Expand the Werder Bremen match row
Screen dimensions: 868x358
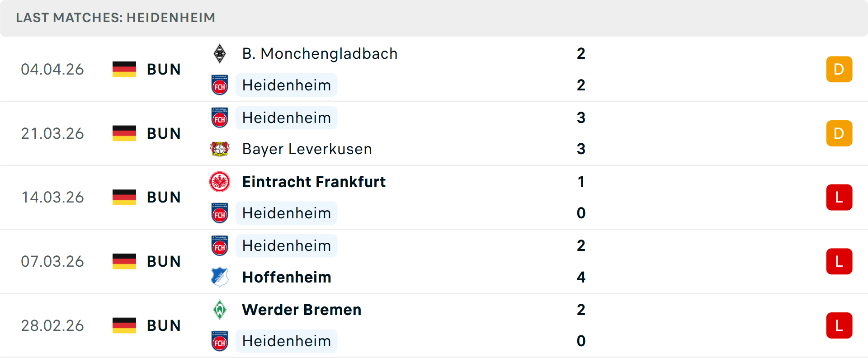point(434,325)
